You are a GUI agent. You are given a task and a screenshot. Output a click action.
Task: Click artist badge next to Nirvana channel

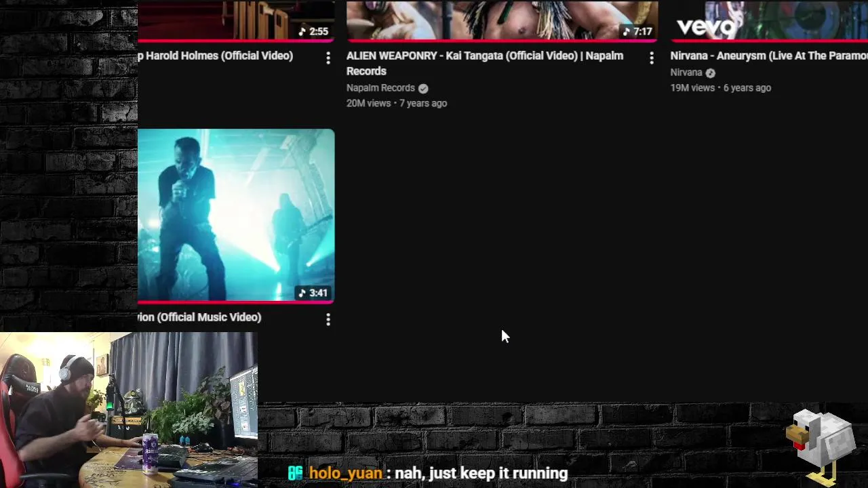(710, 73)
